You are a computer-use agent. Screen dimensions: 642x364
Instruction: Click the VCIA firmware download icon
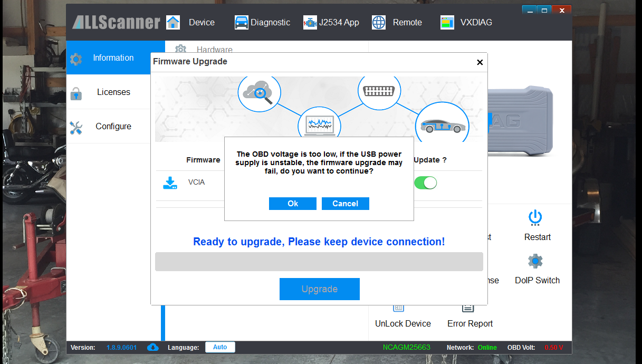[x=170, y=183]
